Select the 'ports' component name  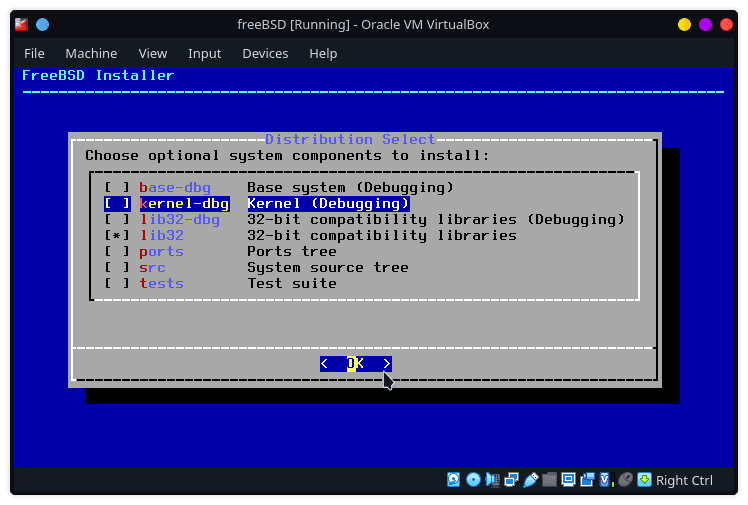click(161, 251)
